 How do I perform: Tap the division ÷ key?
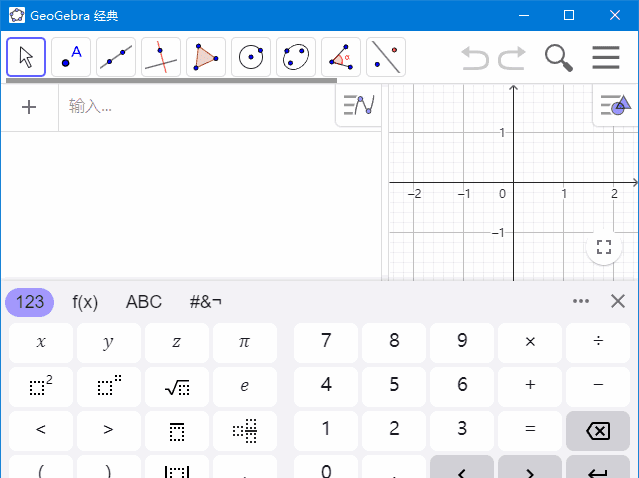tap(598, 343)
